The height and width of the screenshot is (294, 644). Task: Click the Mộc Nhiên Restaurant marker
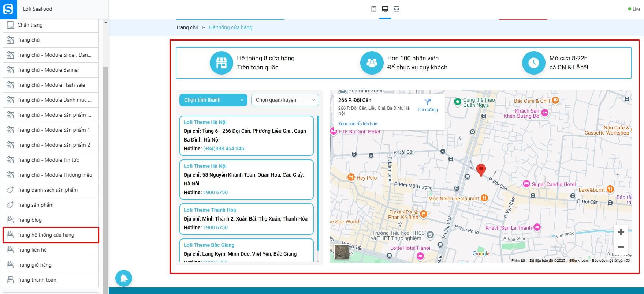484,198
